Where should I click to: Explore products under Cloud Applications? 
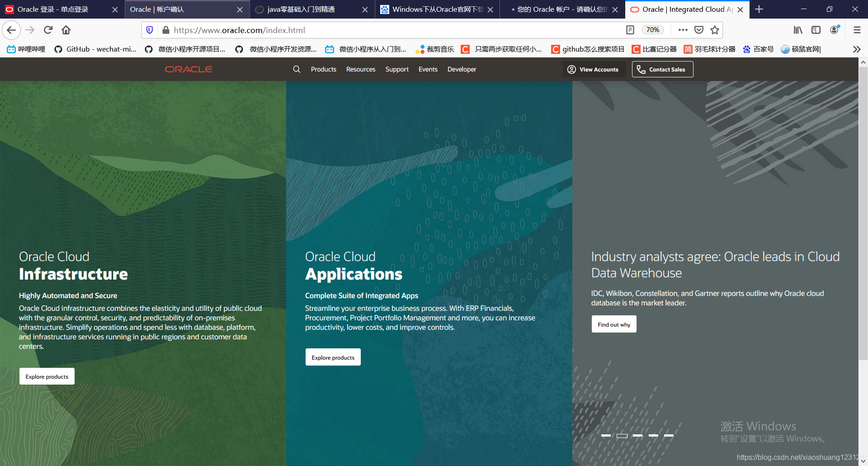[333, 357]
